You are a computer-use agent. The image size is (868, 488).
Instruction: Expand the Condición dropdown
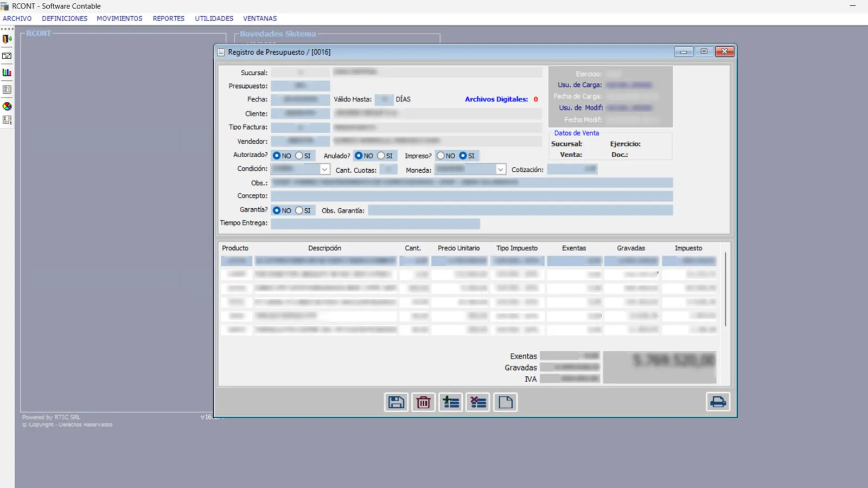coord(324,169)
